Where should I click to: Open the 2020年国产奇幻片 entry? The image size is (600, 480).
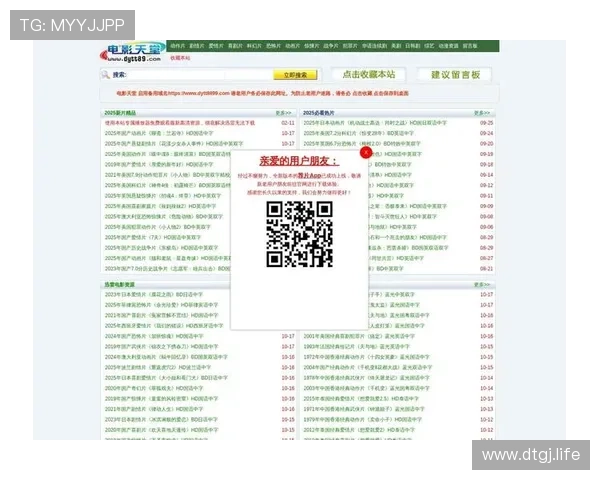(x=154, y=388)
